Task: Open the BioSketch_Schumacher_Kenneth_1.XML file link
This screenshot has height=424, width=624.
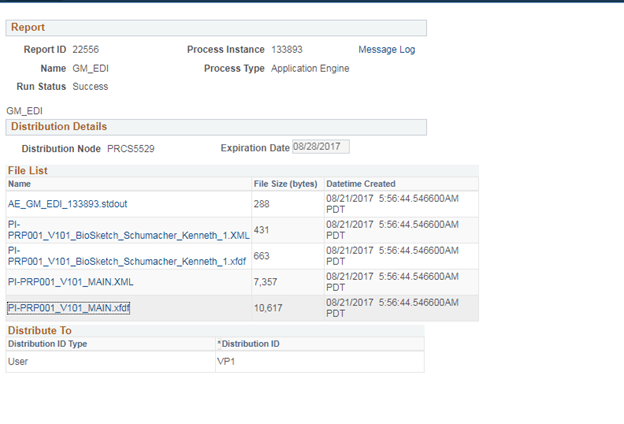Action: [x=129, y=230]
